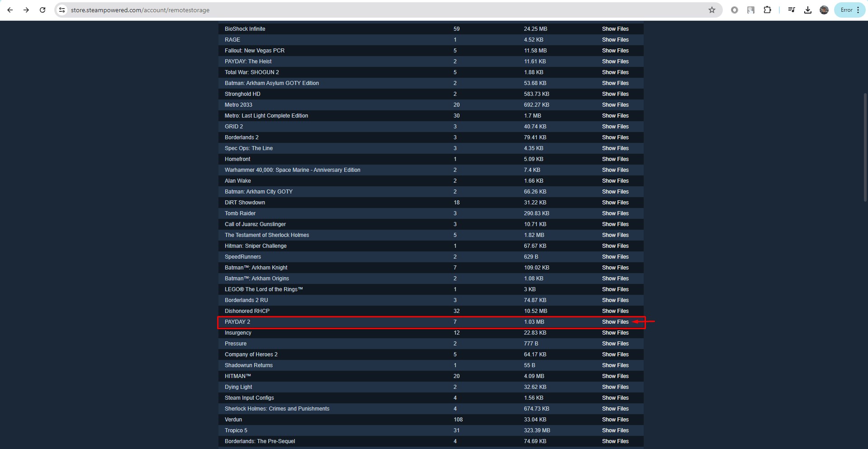
Task: Show Files for Shadowrun Returns
Action: tap(615, 365)
